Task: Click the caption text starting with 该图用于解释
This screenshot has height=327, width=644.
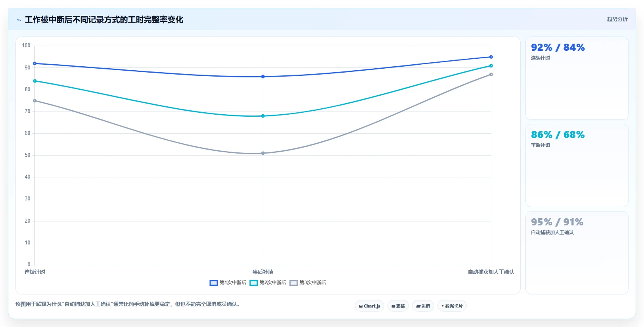Action: pos(128,304)
